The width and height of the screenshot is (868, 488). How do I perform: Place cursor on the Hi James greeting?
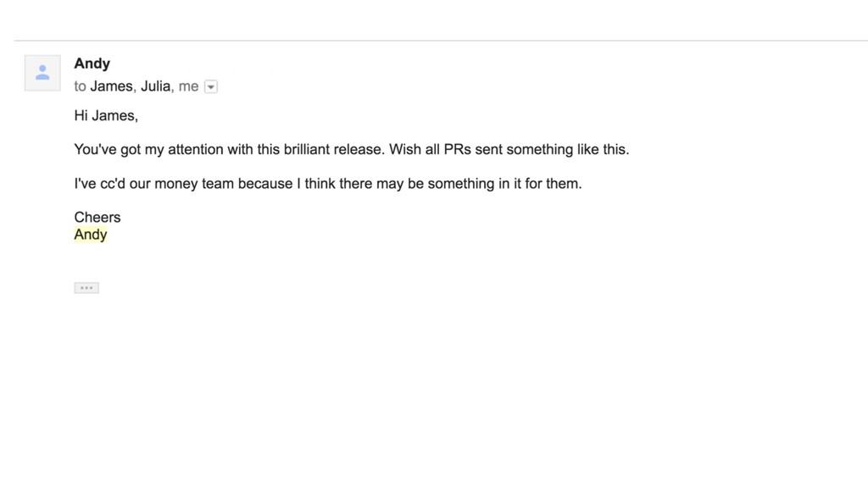106,115
